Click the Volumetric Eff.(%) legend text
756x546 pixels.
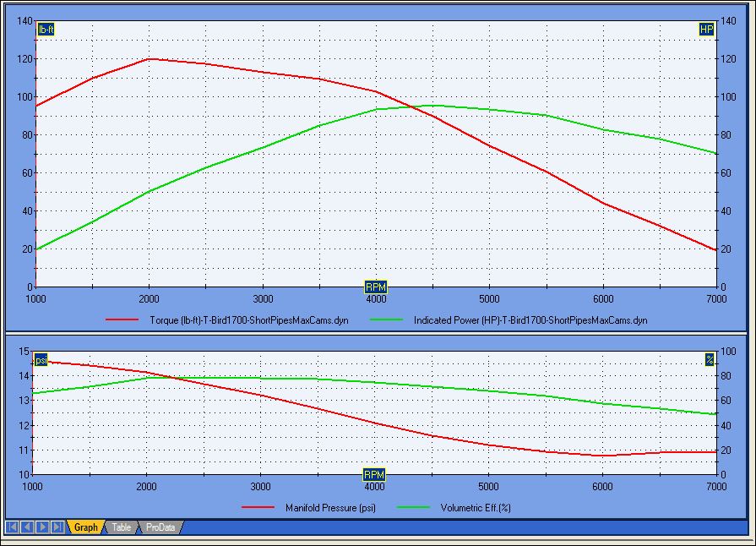coord(476,508)
